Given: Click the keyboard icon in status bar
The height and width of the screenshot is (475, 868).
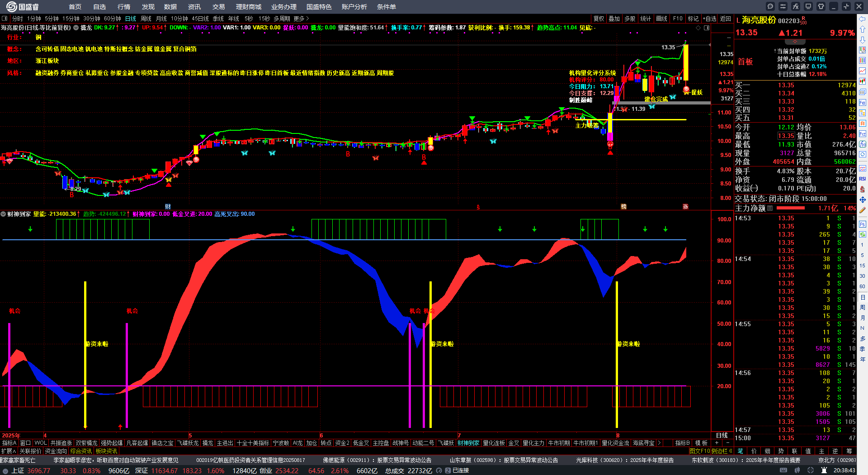Looking at the screenshot, I should (783, 470).
